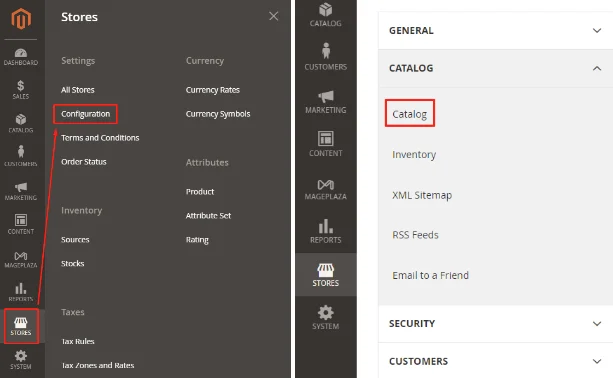Choose Tax Rules from Taxes
The image size is (613, 378).
tap(78, 341)
